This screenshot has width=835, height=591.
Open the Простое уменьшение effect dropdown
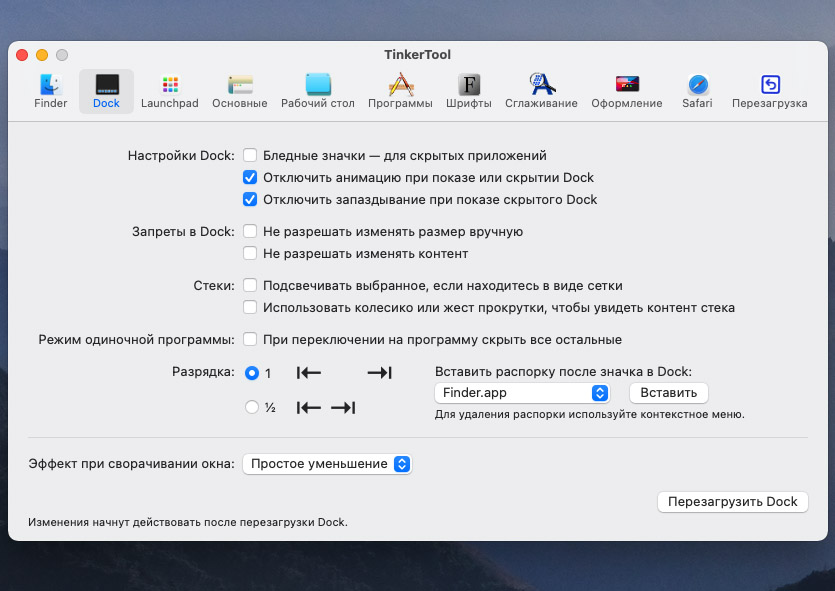pyautogui.click(x=327, y=464)
